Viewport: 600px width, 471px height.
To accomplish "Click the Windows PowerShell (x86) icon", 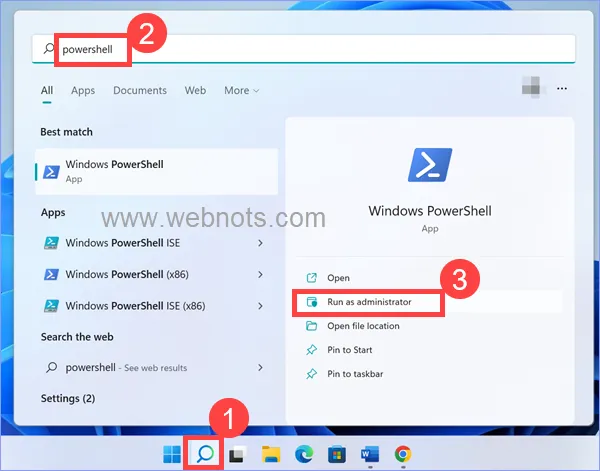I will coord(51,274).
